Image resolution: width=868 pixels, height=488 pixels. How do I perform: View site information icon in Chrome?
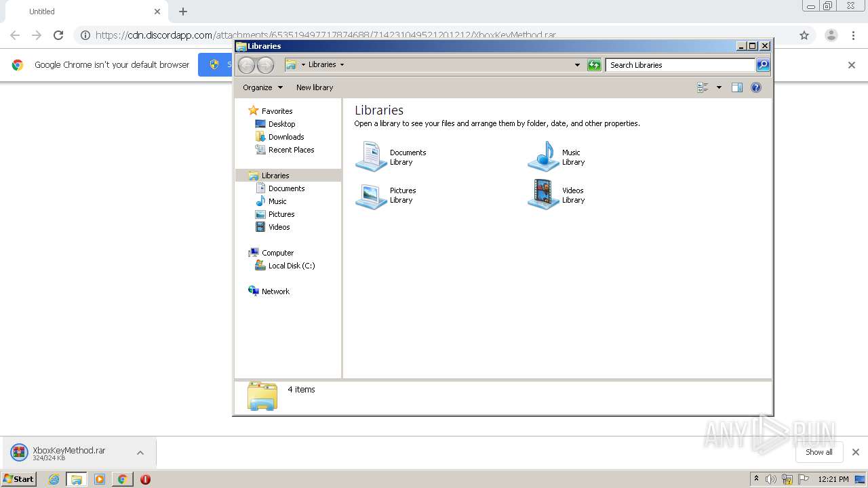tap(85, 35)
